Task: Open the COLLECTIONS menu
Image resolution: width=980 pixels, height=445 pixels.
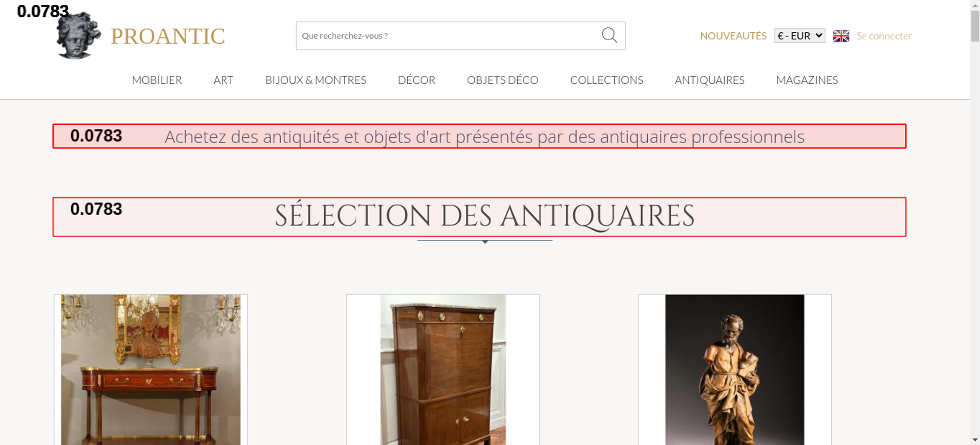Action: 607,80
